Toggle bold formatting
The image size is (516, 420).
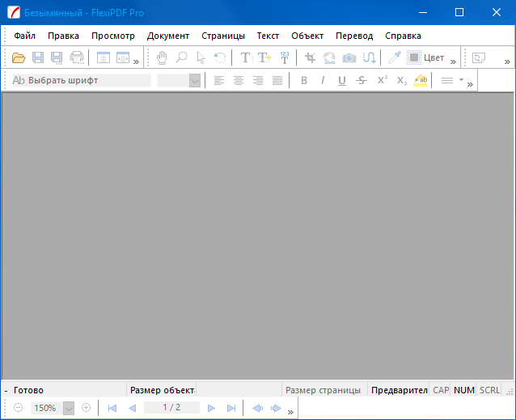coord(304,80)
